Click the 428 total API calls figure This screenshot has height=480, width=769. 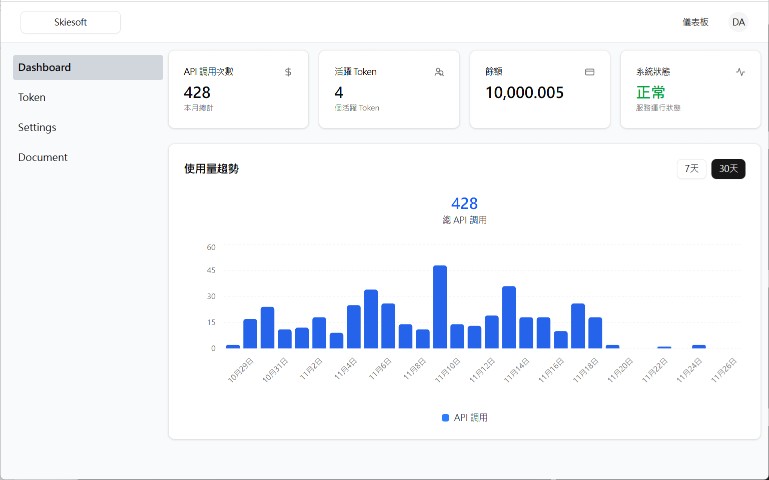(464, 204)
